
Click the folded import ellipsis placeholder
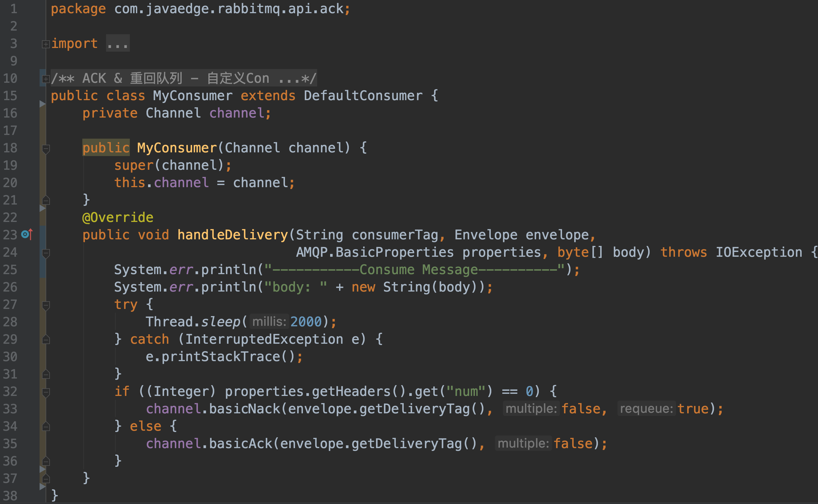tap(118, 43)
